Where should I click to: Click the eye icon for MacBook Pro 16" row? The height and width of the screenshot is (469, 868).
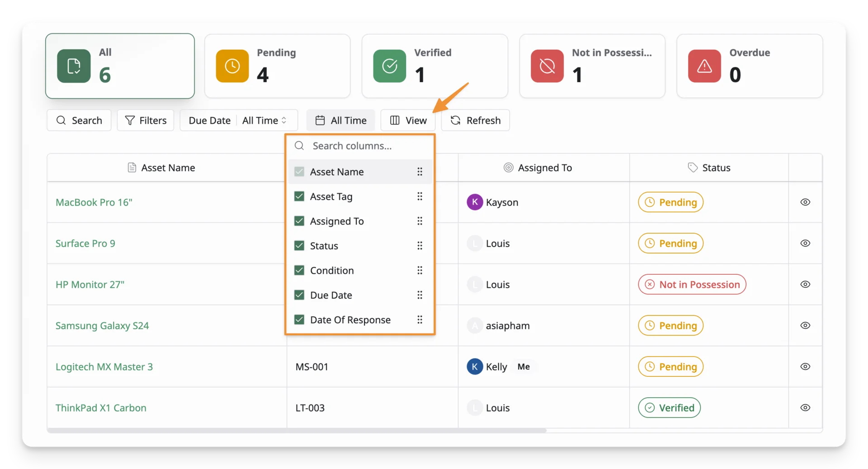[805, 202]
